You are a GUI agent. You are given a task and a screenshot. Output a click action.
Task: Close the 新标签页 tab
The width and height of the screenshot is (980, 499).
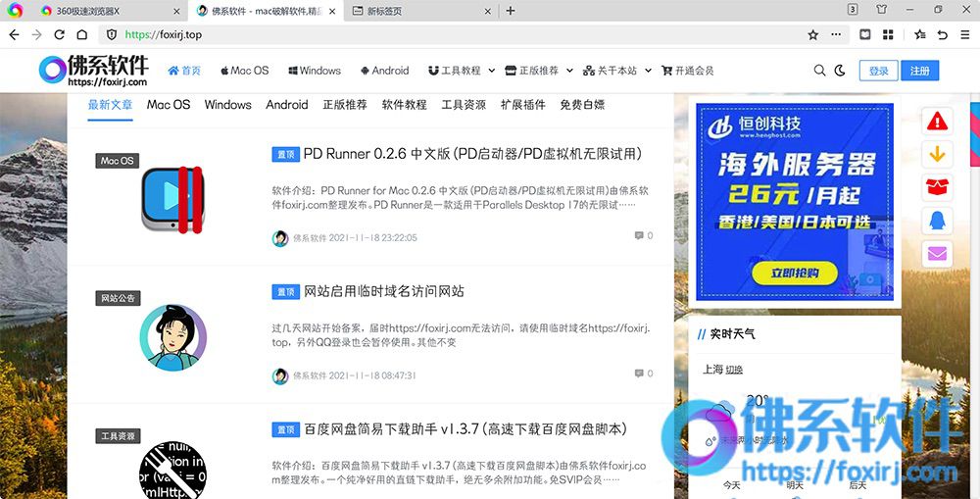click(x=487, y=11)
